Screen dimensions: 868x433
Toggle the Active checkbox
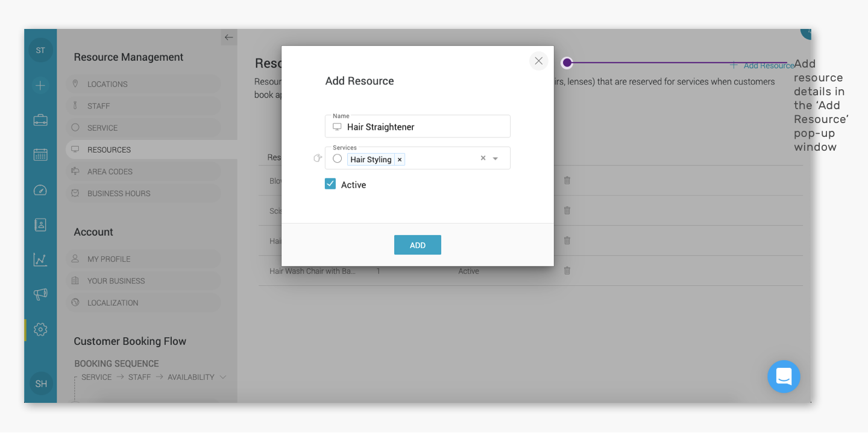(x=330, y=184)
